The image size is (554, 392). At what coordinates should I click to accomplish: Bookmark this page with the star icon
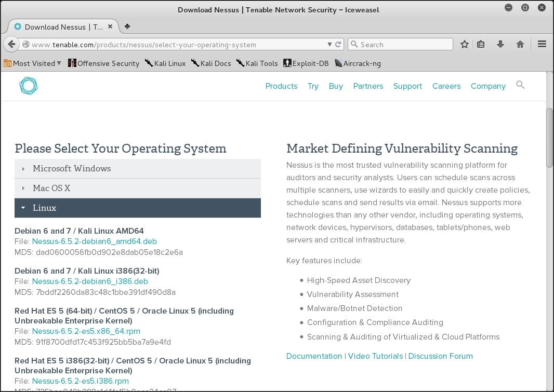[464, 45]
